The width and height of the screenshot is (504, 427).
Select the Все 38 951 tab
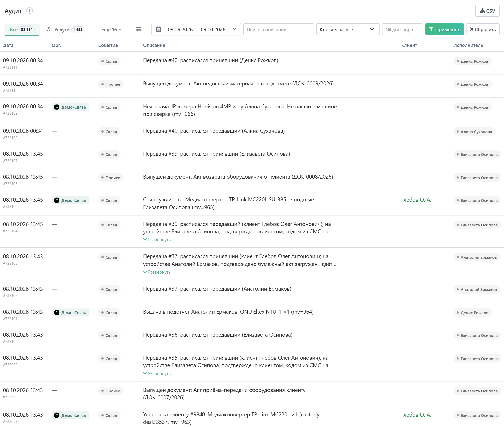pyautogui.click(x=22, y=30)
